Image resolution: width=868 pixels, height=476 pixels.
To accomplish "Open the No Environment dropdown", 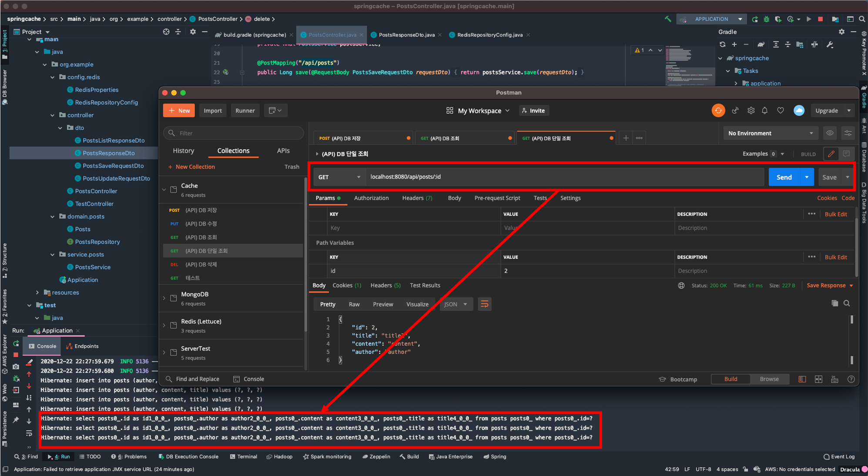I will 770,133.
